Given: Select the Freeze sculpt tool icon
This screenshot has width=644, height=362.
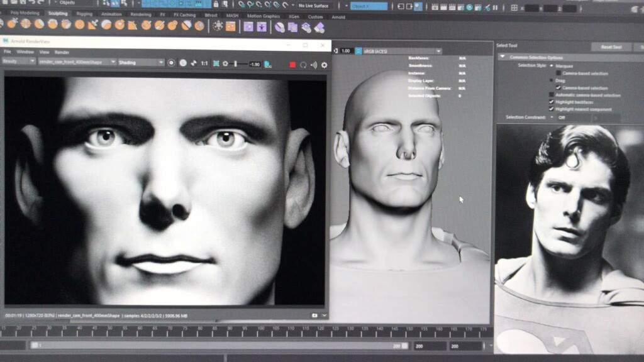Looking at the screenshot, I should [199, 26].
